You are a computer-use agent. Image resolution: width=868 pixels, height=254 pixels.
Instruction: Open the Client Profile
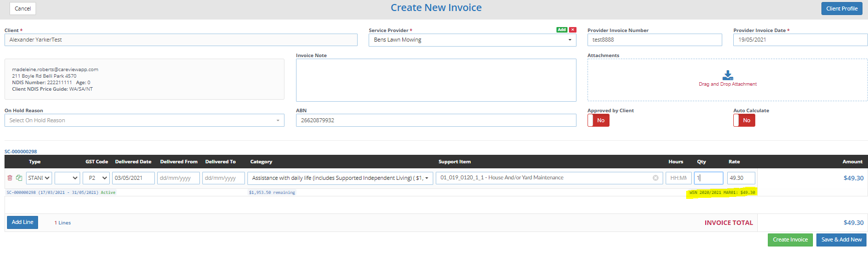[842, 9]
